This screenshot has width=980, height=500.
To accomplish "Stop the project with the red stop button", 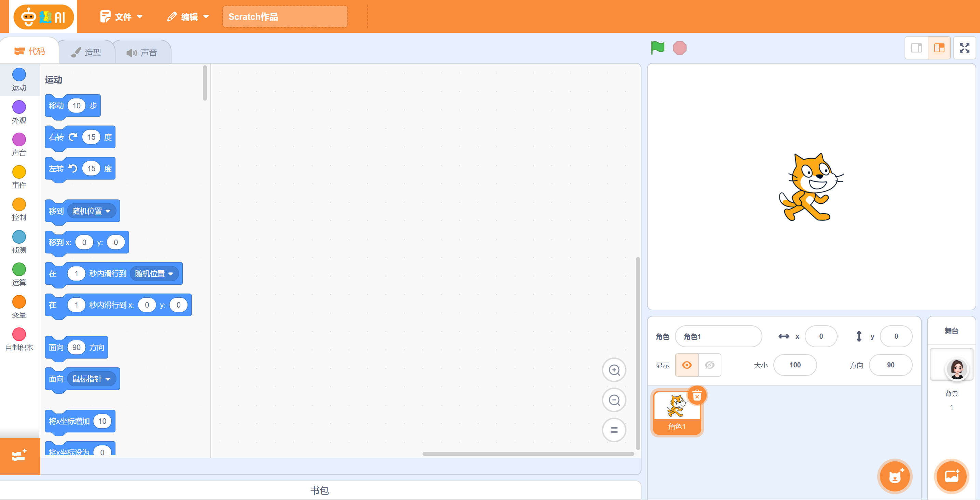I will pos(679,48).
